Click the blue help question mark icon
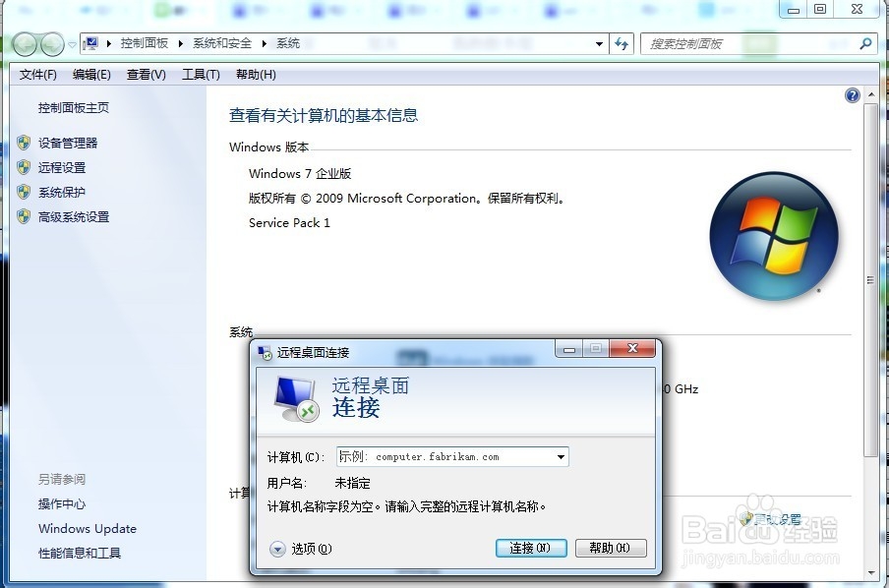 pyautogui.click(x=853, y=95)
